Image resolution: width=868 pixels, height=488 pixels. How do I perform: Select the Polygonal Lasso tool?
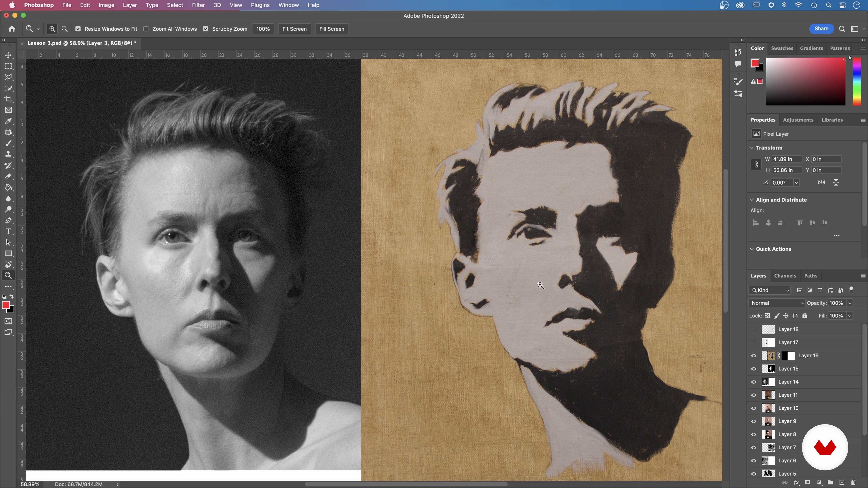[x=8, y=77]
